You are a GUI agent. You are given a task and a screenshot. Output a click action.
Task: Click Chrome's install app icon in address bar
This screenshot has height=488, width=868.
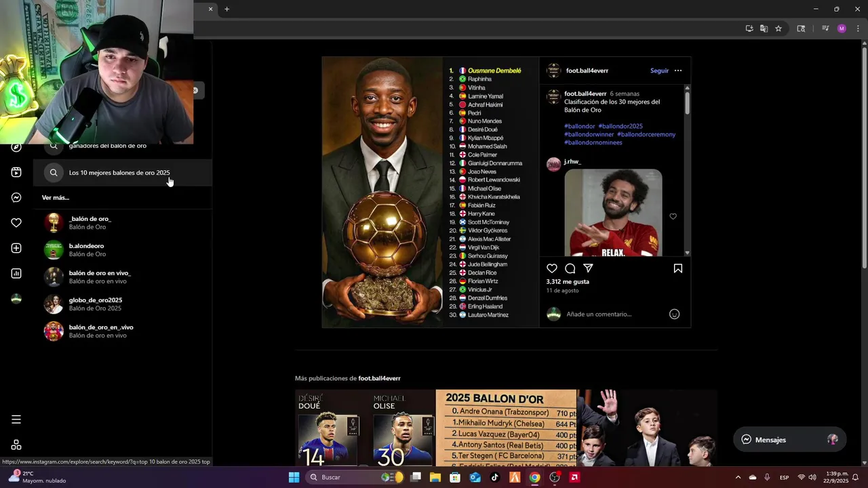[x=749, y=28]
